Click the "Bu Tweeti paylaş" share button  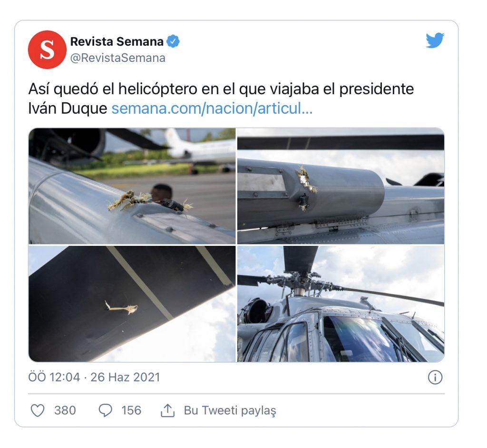pyautogui.click(x=230, y=410)
